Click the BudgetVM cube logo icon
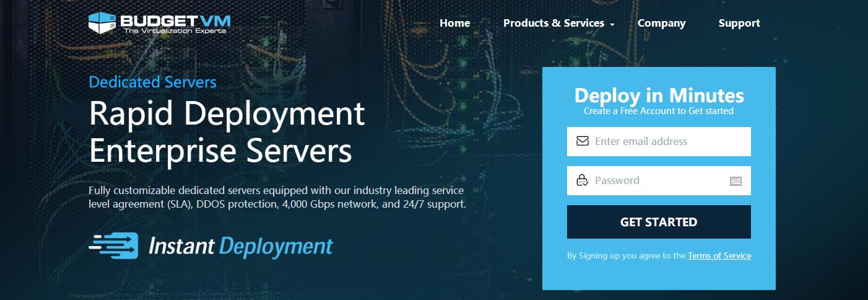This screenshot has width=868, height=300. (x=102, y=23)
